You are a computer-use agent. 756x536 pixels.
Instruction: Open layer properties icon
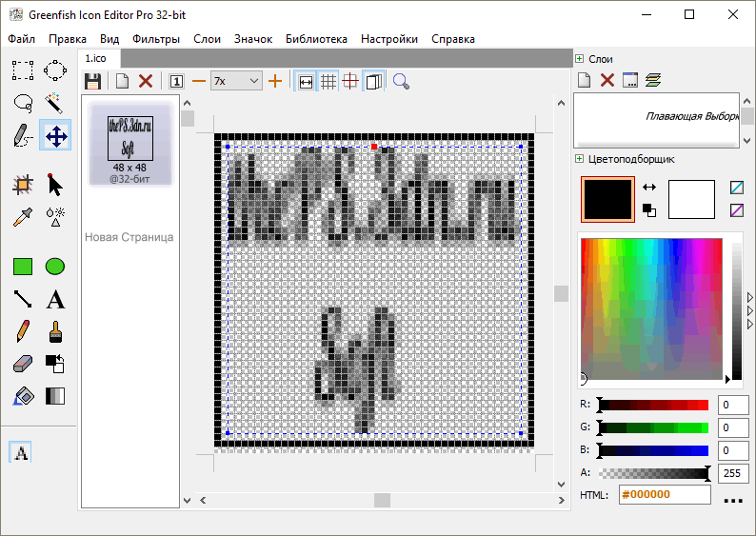(630, 80)
